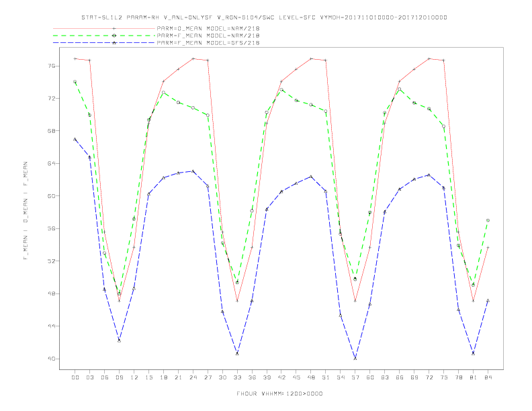Click forecast hour 84 on x-axis
The width and height of the screenshot is (532, 411).
[488, 377]
